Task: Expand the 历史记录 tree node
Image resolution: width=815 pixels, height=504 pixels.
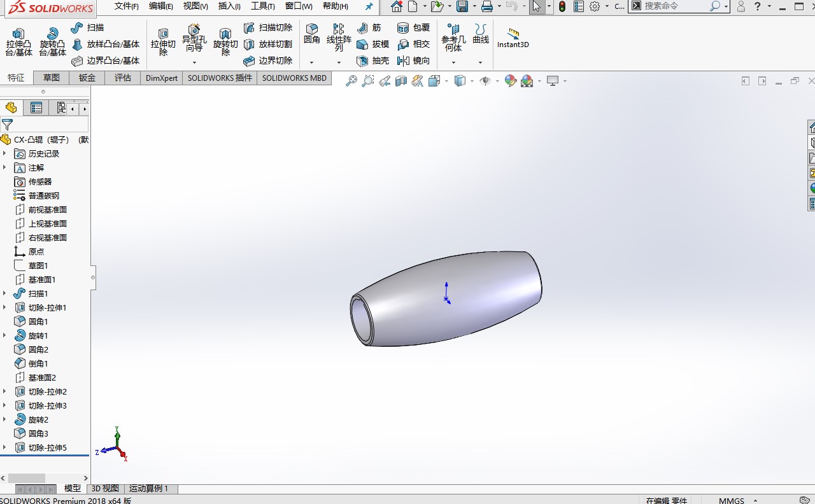Action: (x=4, y=153)
